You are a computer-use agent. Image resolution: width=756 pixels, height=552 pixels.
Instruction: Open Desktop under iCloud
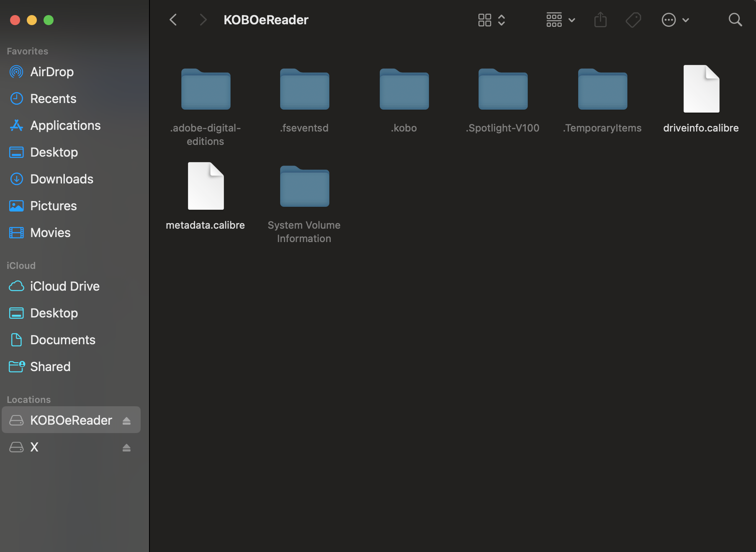click(71, 313)
